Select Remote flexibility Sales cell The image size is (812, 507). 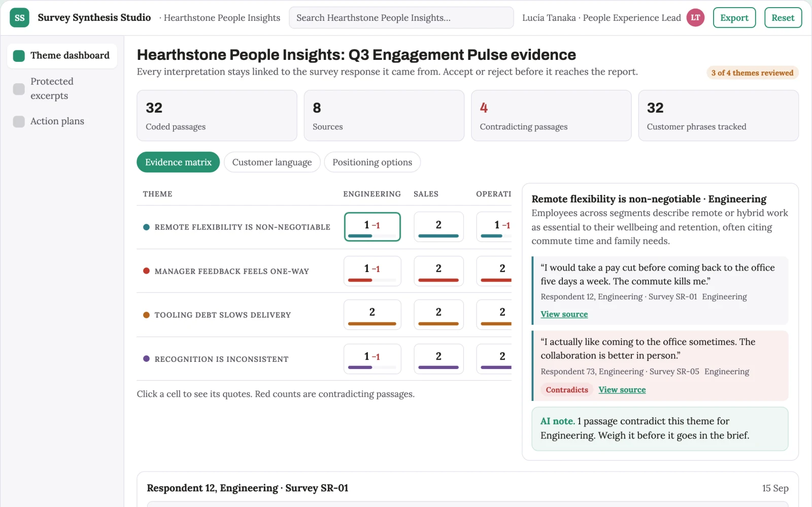(x=438, y=227)
